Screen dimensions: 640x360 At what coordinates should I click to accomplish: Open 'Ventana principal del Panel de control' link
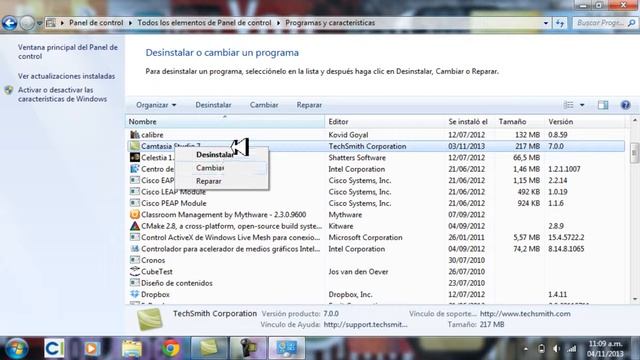pyautogui.click(x=67, y=52)
